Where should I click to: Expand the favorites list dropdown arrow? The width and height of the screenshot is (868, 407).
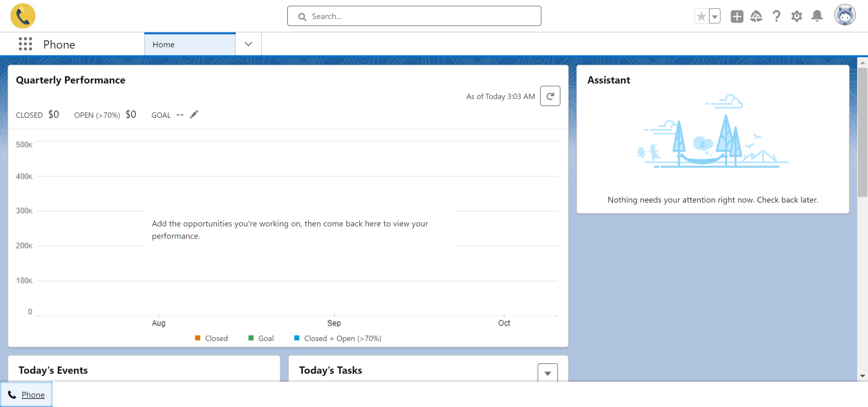point(715,16)
